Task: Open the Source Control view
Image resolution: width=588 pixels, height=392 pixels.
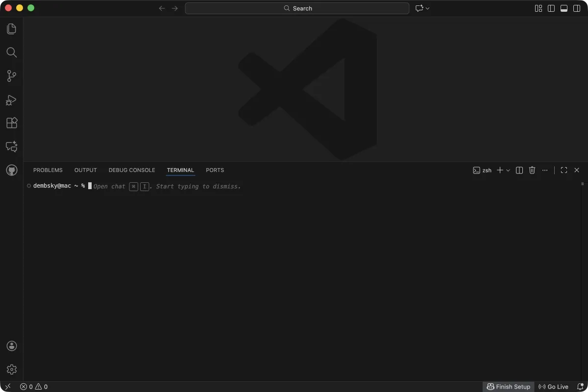Action: pyautogui.click(x=11, y=76)
